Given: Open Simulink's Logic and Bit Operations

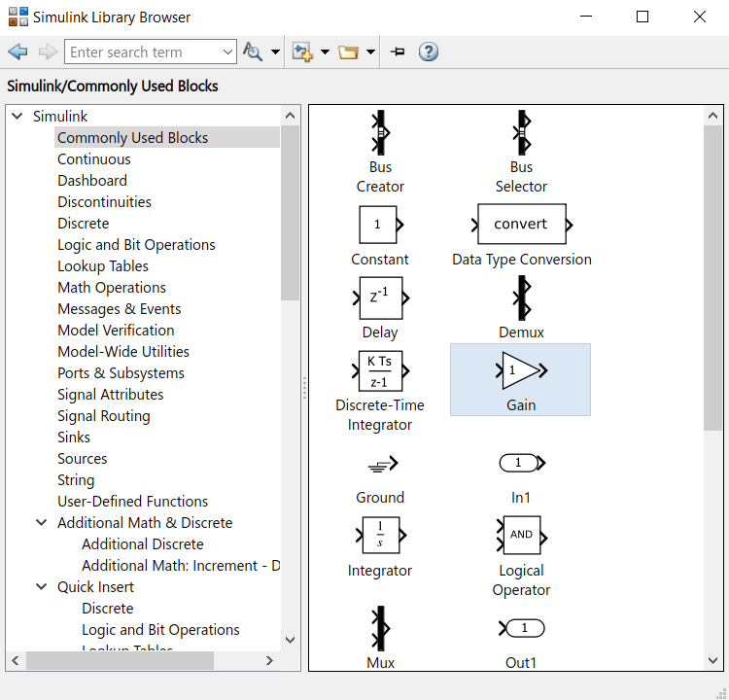Looking at the screenshot, I should (x=136, y=244).
